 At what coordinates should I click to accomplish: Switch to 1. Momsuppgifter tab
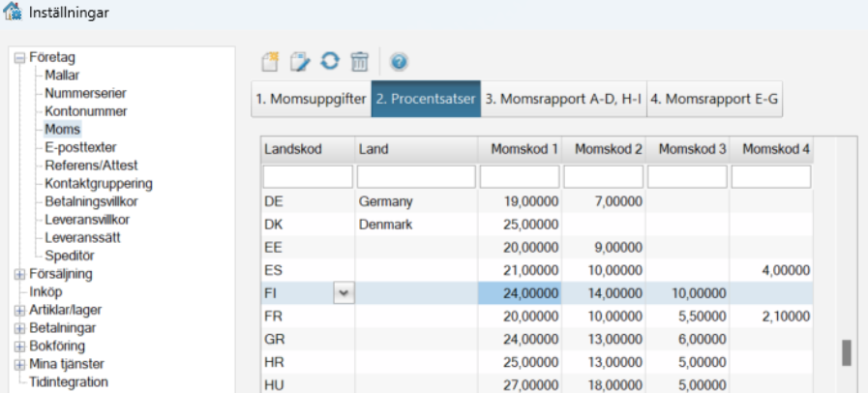pyautogui.click(x=312, y=99)
